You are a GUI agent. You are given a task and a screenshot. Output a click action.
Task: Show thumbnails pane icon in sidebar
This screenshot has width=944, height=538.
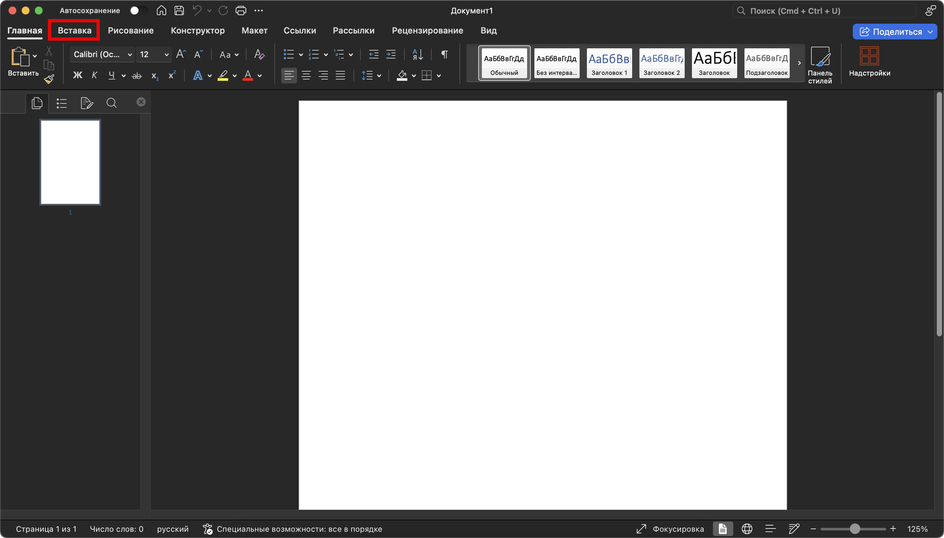[x=37, y=103]
